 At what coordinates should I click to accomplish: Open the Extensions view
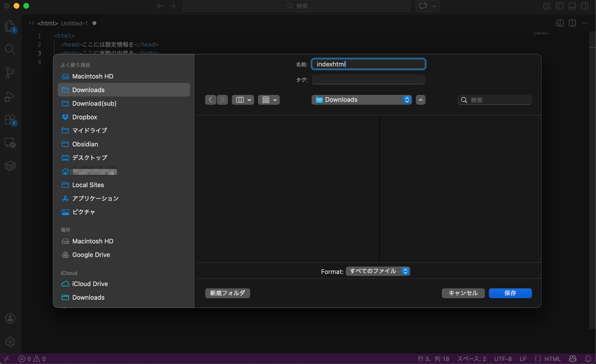10,120
